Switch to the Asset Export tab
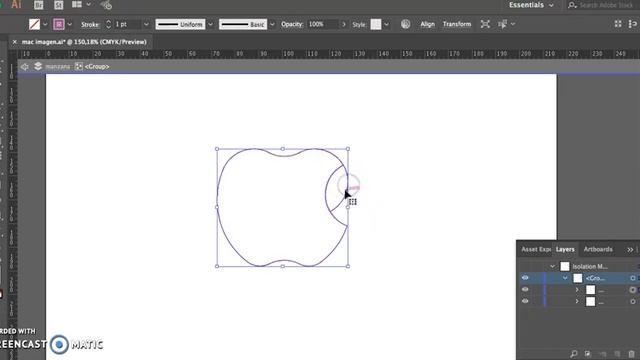Viewport: 640px width, 360px height. [x=536, y=249]
